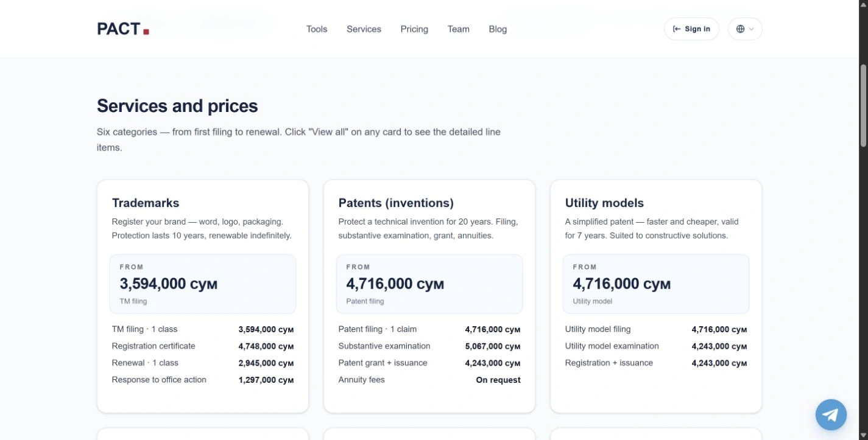Select the Patents (inventions) card heading
This screenshot has height=440, width=868.
click(396, 203)
